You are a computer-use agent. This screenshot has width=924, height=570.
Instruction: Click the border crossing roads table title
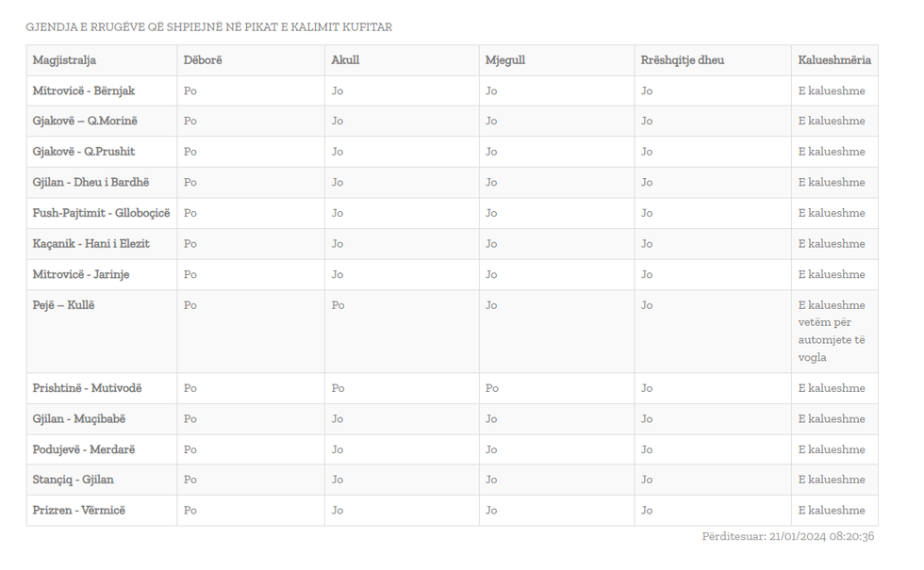point(208,27)
